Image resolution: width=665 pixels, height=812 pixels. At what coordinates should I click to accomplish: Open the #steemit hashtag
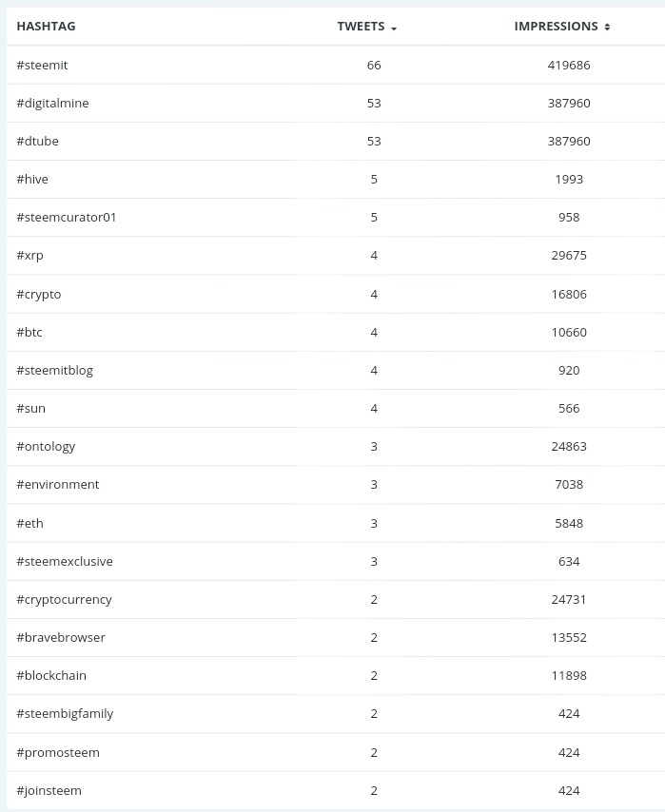pos(42,66)
